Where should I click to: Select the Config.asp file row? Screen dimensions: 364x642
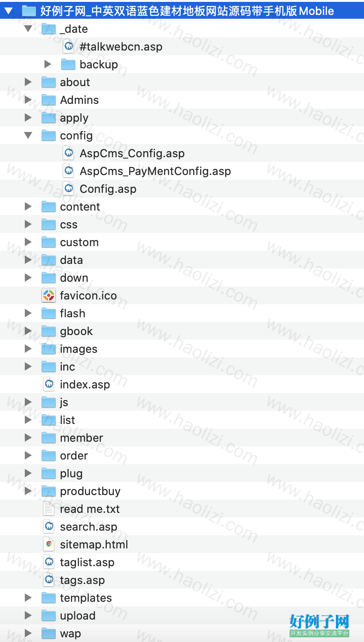[x=182, y=189]
